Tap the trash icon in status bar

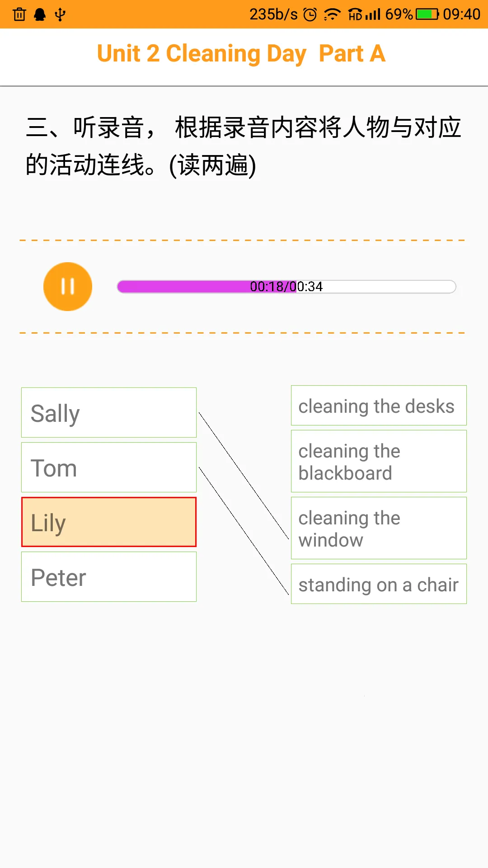19,14
